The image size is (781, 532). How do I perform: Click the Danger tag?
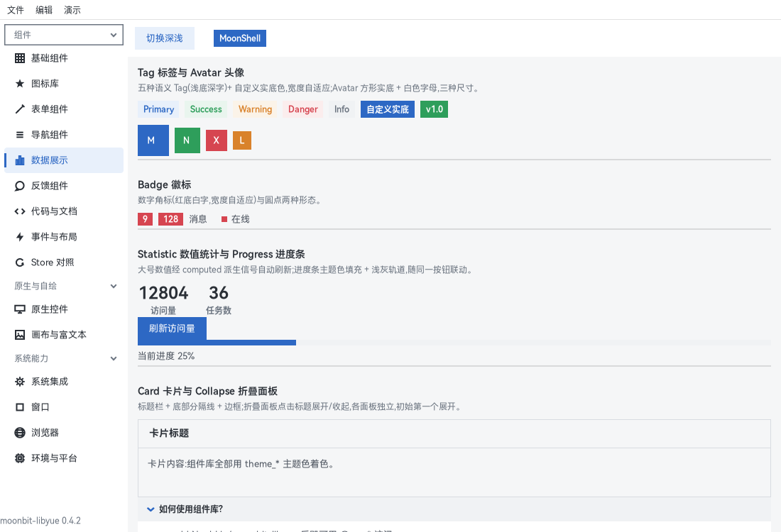click(303, 109)
